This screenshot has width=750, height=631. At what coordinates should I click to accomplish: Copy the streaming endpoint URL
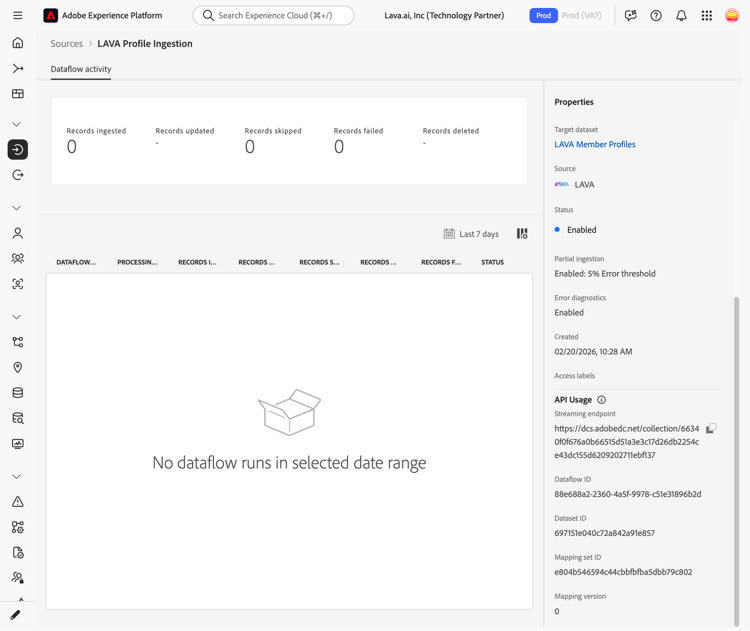point(711,428)
